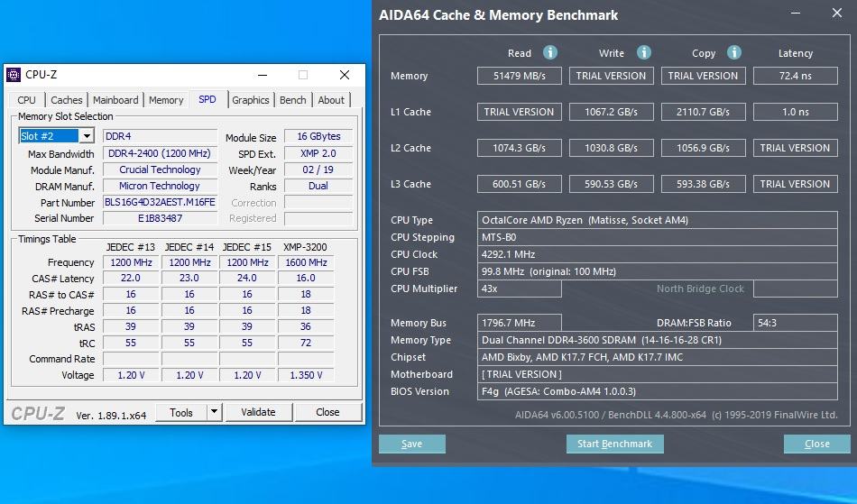
Task: Click the DRAM:FSB Ratio 54:3 value
Action: pyautogui.click(x=796, y=323)
